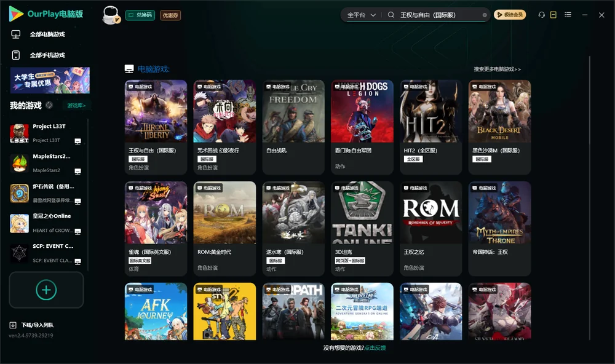Screen dimensions: 615x364
Task: Click the user avatar profile icon
Action: click(x=111, y=15)
